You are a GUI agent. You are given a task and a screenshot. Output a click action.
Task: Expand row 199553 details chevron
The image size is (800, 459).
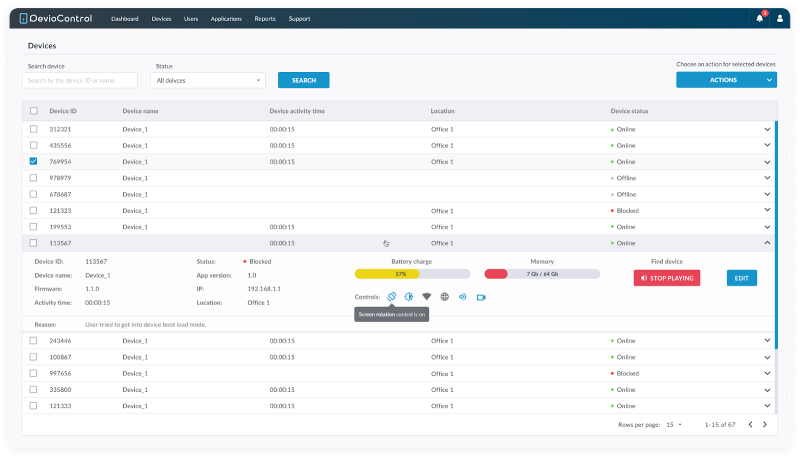click(767, 227)
